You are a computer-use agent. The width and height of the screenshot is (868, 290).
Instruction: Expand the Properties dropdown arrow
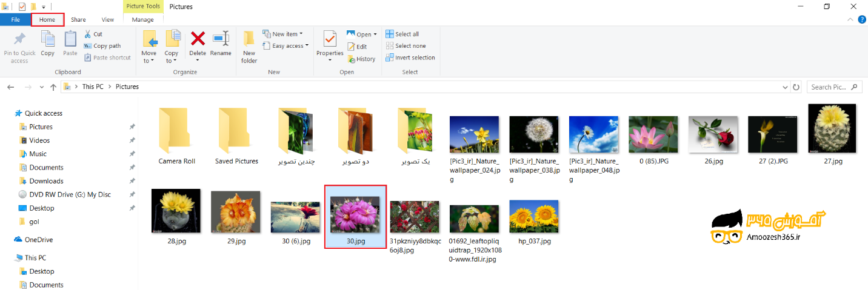[x=330, y=60]
